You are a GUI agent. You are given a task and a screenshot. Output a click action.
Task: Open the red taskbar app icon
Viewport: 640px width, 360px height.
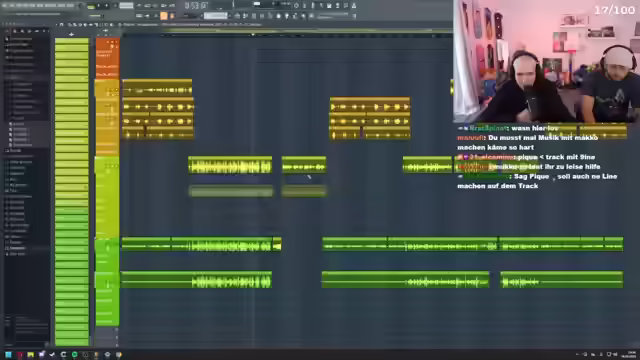[x=20, y=355]
